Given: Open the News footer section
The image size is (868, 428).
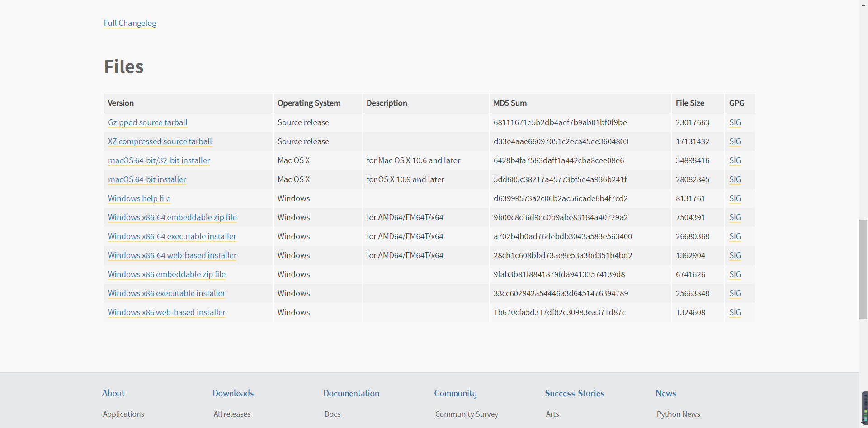Looking at the screenshot, I should coord(666,393).
